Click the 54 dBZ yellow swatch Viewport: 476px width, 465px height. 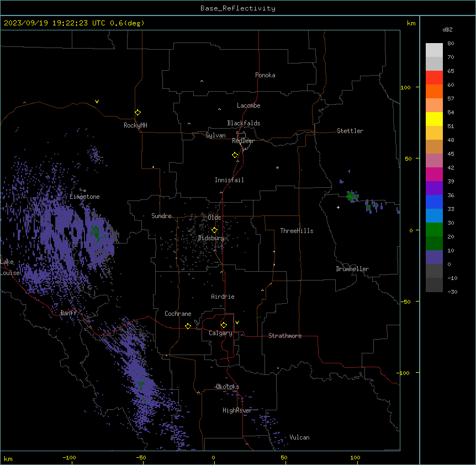pyautogui.click(x=434, y=119)
